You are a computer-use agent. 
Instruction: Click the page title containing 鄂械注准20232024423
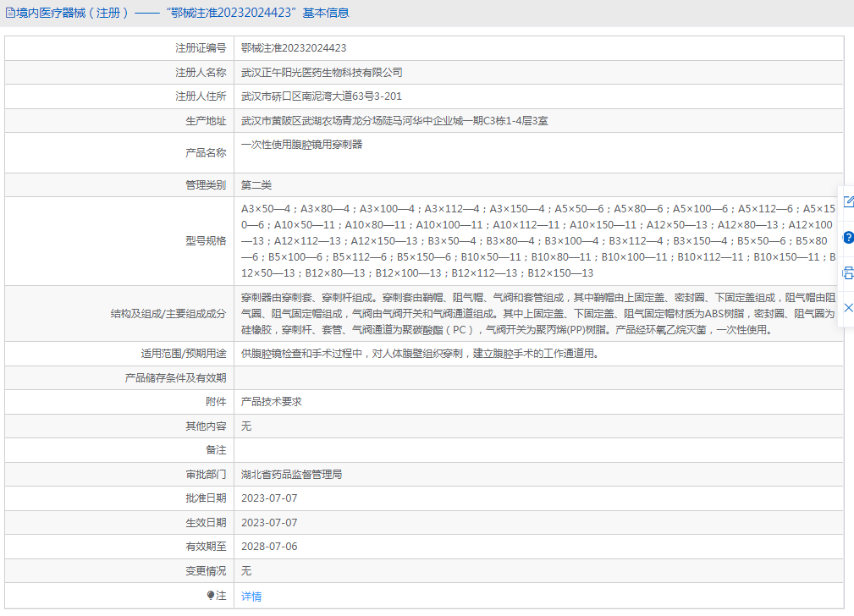[x=183, y=13]
